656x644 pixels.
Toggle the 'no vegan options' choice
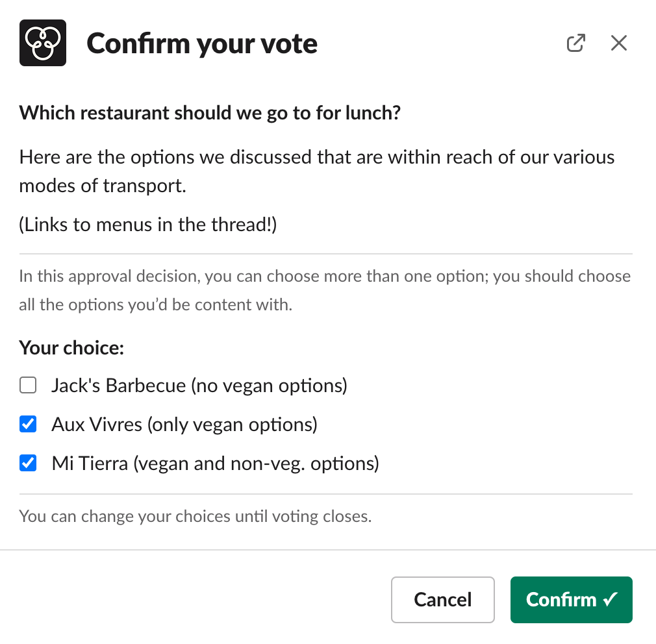(28, 385)
